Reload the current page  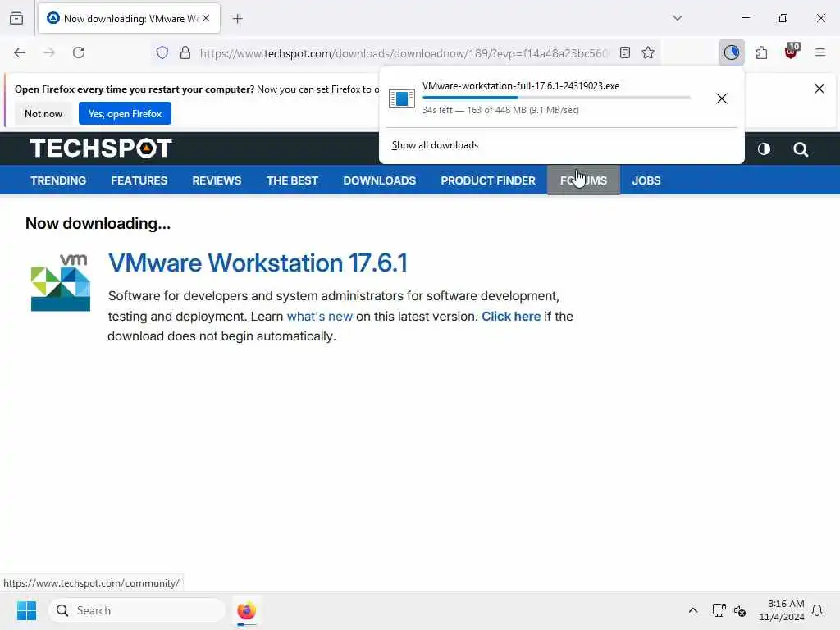point(79,52)
